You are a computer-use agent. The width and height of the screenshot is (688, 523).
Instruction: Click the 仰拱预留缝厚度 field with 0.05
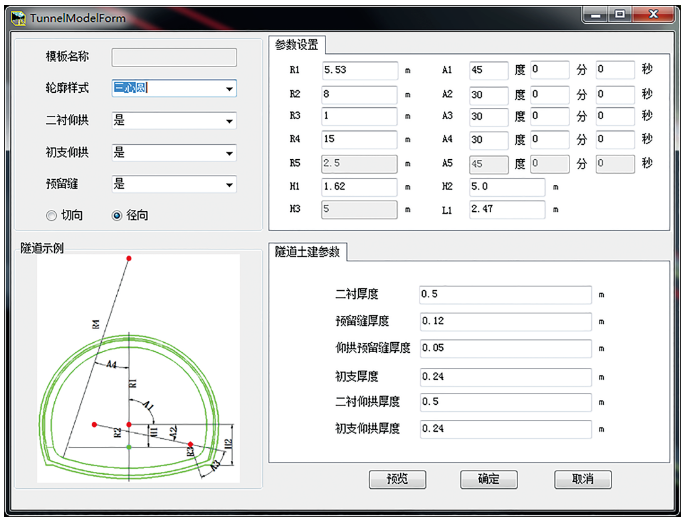[x=505, y=348]
